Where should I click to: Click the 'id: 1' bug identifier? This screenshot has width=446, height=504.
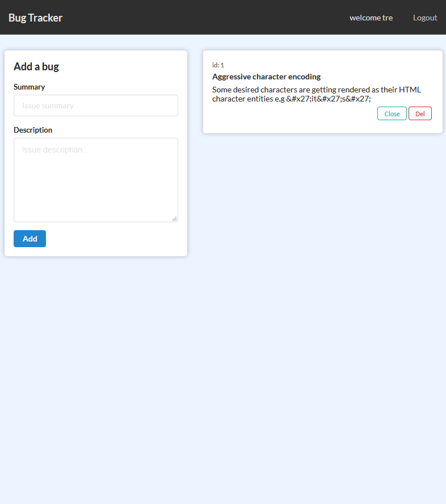point(218,65)
